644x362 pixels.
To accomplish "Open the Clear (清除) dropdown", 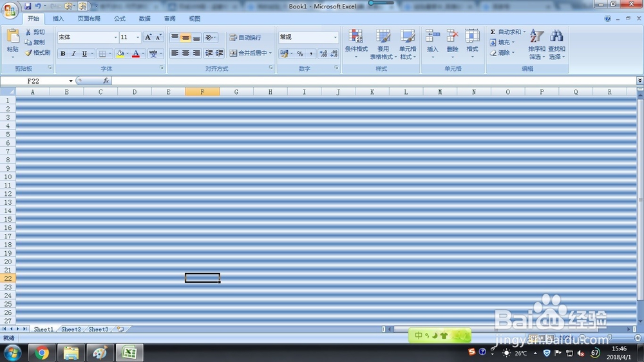I will point(502,53).
